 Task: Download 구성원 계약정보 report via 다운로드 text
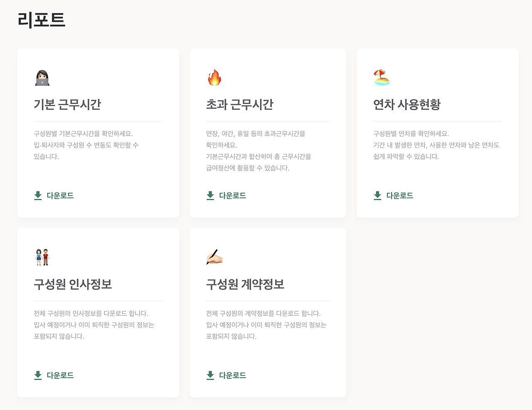(232, 375)
